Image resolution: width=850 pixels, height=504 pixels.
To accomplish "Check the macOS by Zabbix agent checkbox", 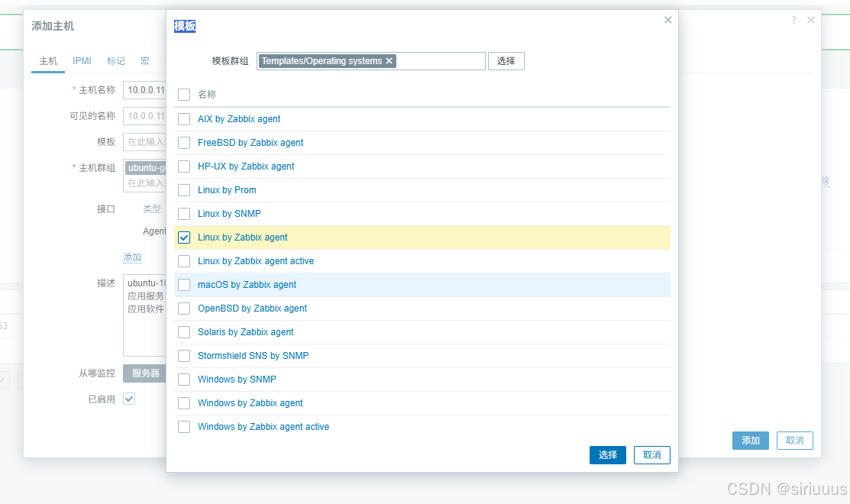I will (184, 285).
